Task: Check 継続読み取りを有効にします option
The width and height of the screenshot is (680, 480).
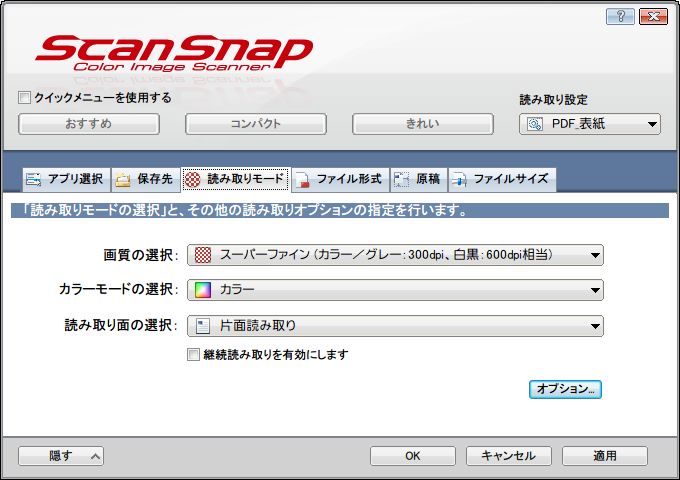Action: pos(193,355)
